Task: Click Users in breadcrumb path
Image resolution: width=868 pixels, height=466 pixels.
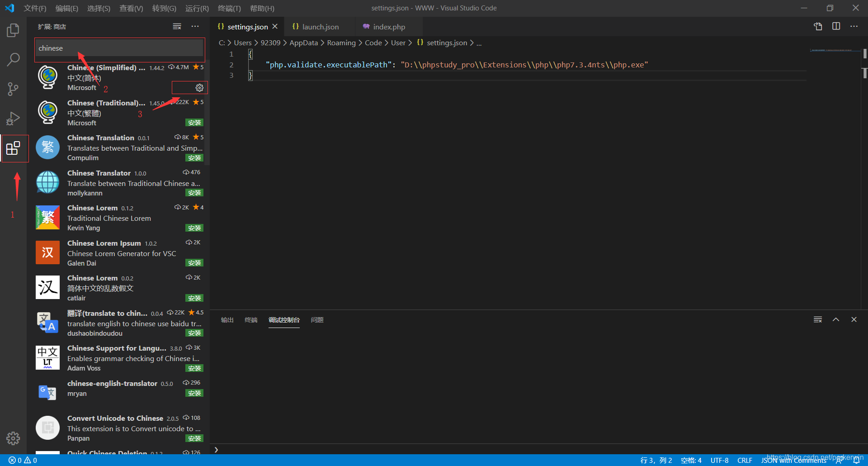Action: (x=243, y=43)
